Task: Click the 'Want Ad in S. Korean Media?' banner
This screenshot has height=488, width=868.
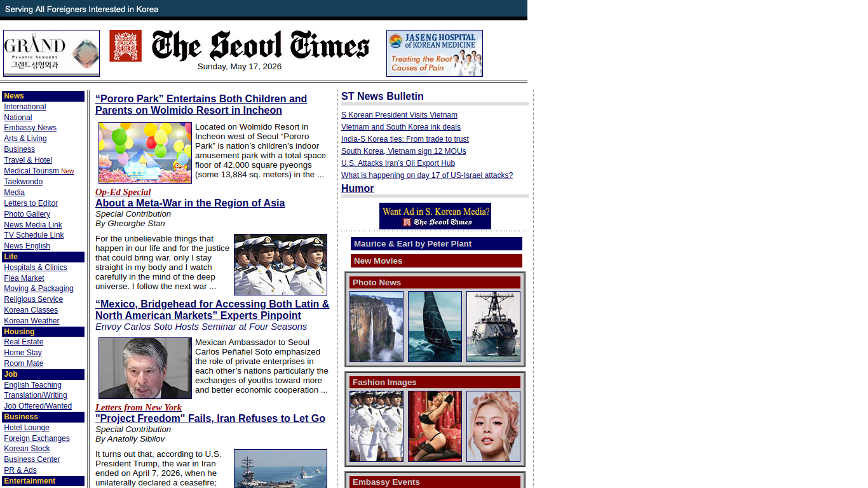Action: [435, 216]
